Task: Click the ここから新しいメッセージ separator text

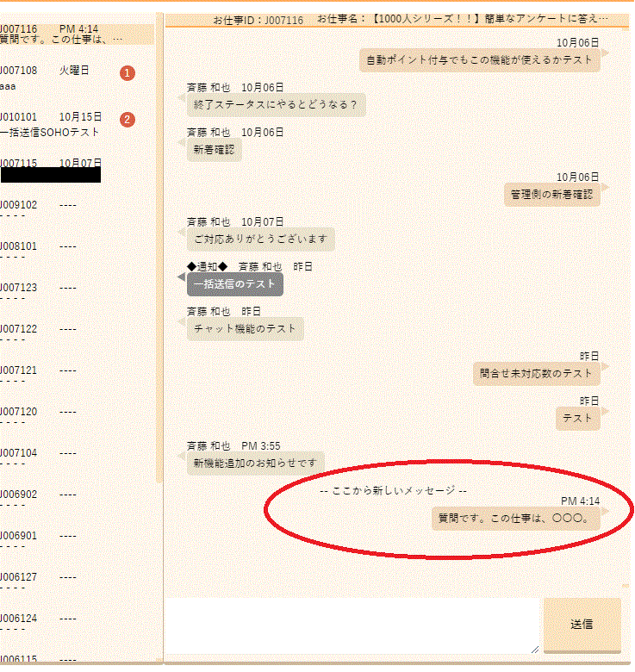Action: pos(394,491)
